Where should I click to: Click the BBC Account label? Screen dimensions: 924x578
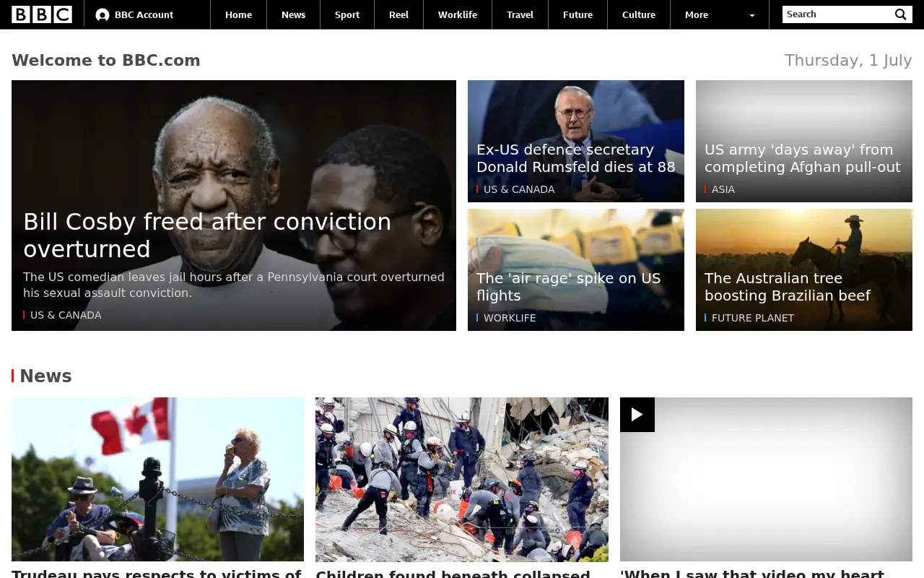144,14
